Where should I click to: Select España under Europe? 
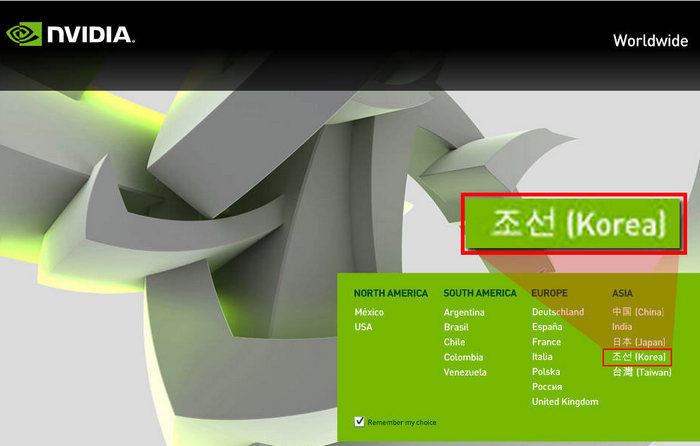(x=549, y=327)
